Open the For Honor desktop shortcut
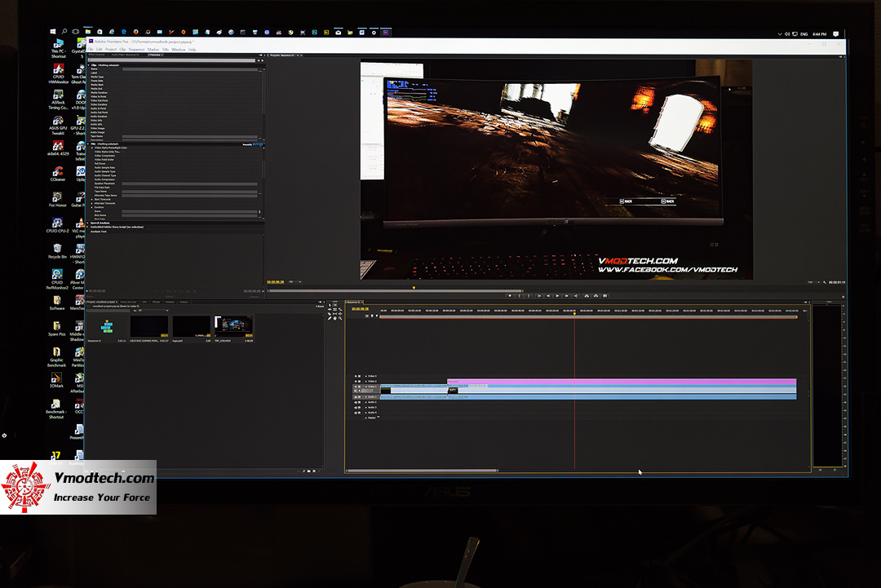 pyautogui.click(x=57, y=199)
